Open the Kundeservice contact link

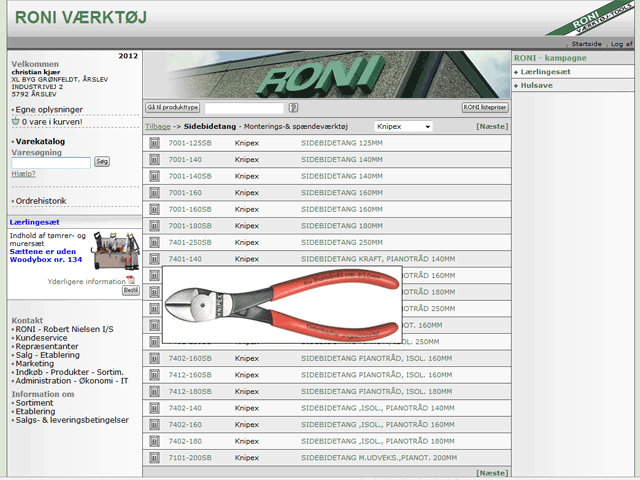(41, 338)
